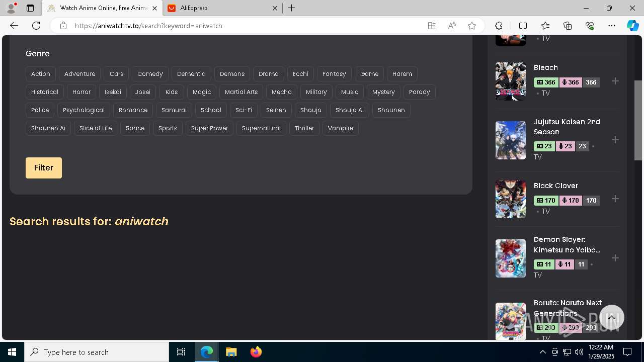644x362 pixels.
Task: Open the Bleach poster thumbnail
Action: pos(511,81)
